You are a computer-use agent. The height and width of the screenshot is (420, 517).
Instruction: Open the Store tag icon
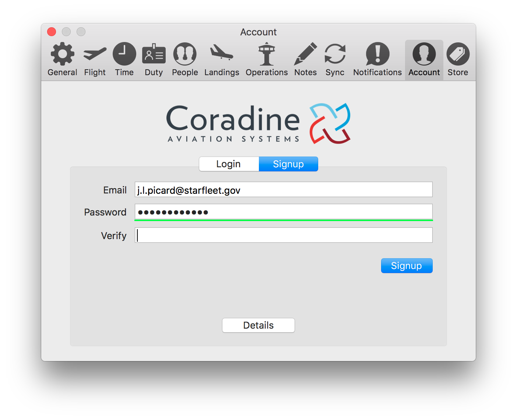click(458, 54)
